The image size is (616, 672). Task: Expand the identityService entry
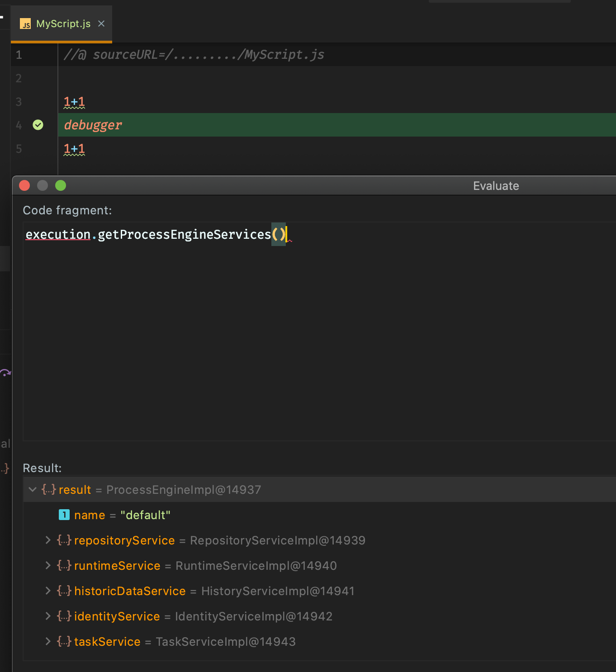pyautogui.click(x=48, y=616)
